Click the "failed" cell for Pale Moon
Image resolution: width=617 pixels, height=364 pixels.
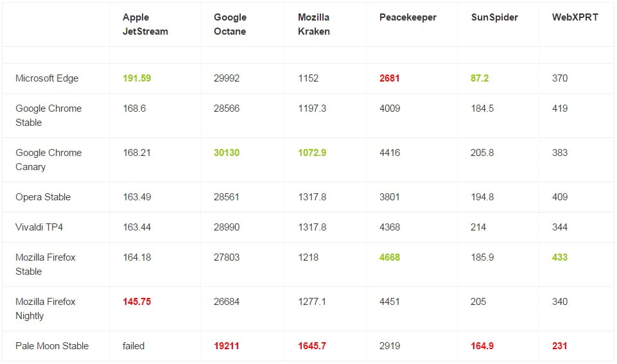click(x=134, y=346)
